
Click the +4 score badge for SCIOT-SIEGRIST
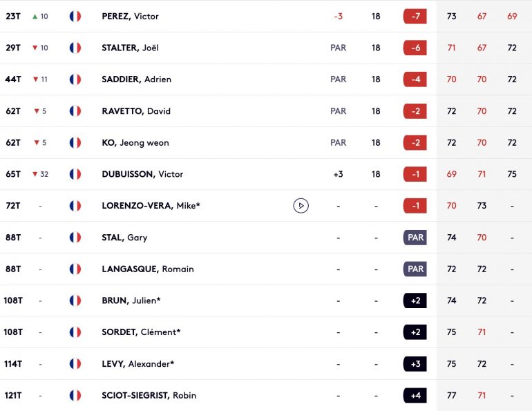pyautogui.click(x=415, y=395)
